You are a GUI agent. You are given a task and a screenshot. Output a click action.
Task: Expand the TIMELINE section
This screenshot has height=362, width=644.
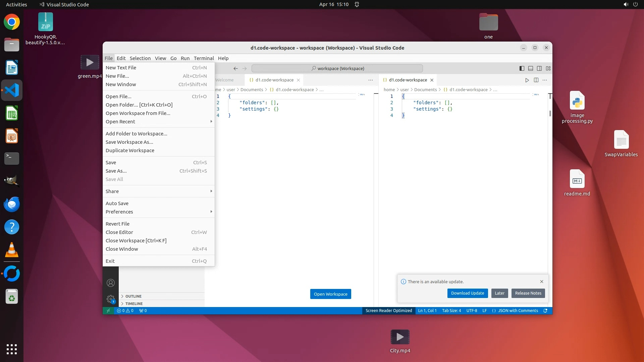click(x=134, y=304)
